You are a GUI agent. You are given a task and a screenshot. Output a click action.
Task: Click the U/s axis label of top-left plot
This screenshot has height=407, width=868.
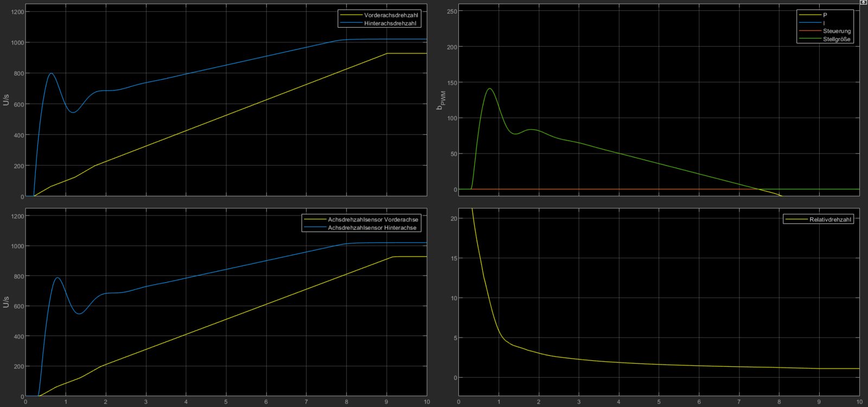coord(6,100)
